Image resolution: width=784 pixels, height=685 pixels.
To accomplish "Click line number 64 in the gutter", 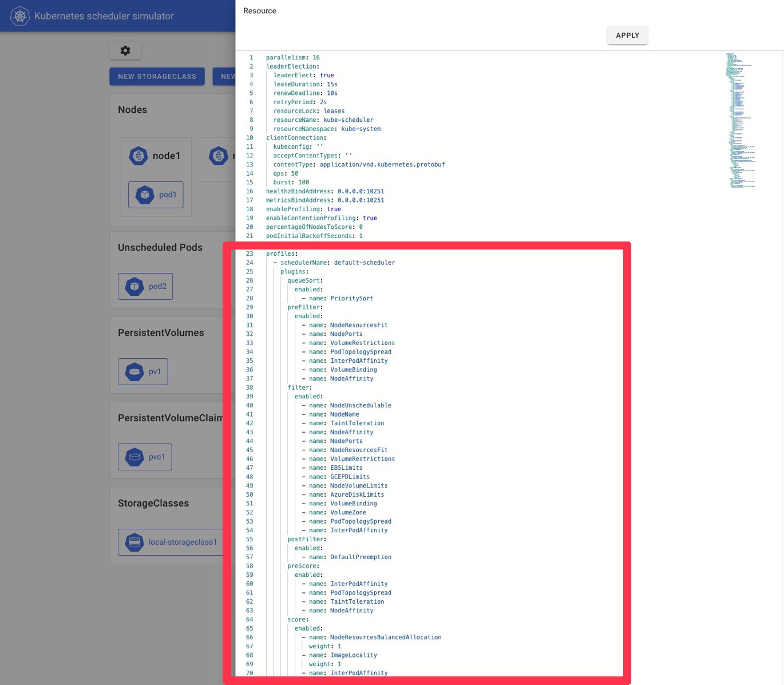I will [250, 619].
